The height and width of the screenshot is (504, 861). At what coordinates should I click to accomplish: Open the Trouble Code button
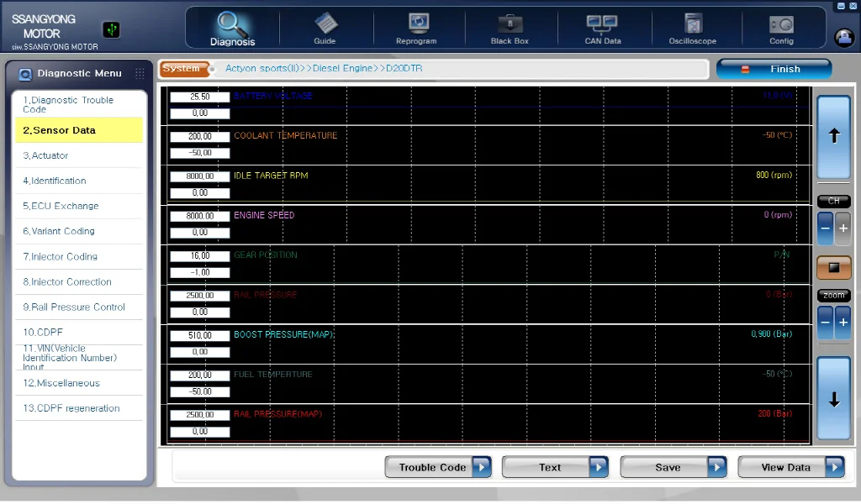click(x=437, y=467)
